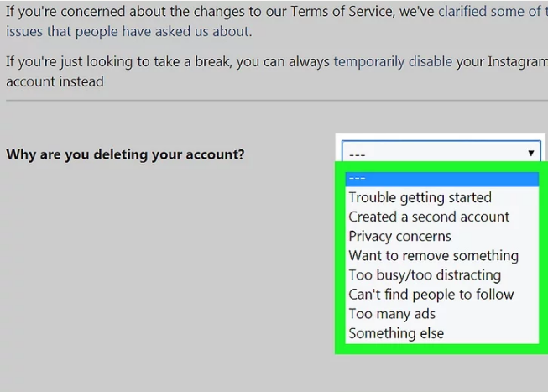Click the 'clarified some of' link
The image size is (548, 392).
pos(491,12)
